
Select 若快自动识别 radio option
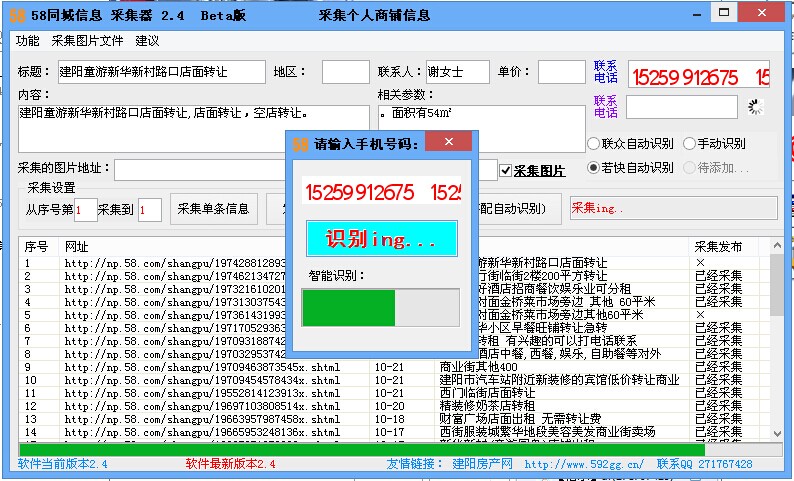pos(594,168)
